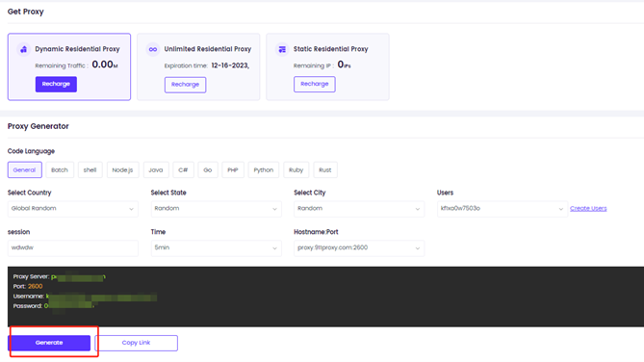Click the Get Proxy heading

(25, 12)
